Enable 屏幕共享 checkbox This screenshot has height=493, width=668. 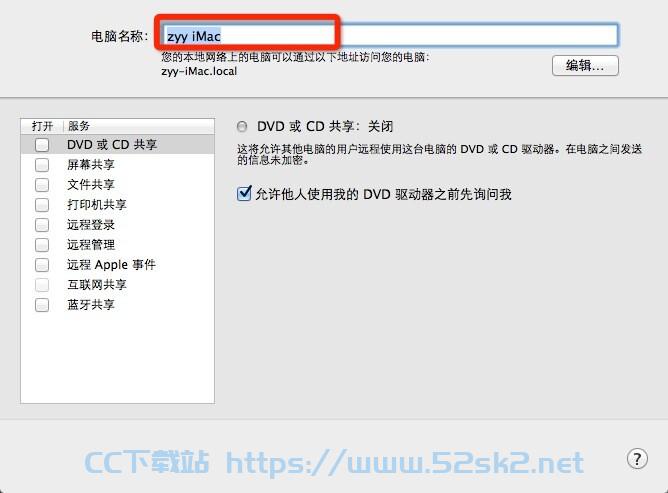(x=42, y=165)
